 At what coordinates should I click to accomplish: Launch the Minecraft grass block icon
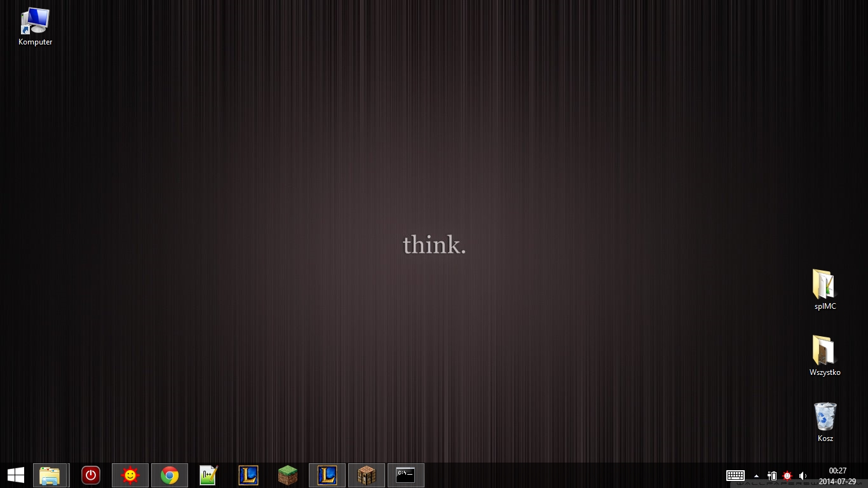288,475
